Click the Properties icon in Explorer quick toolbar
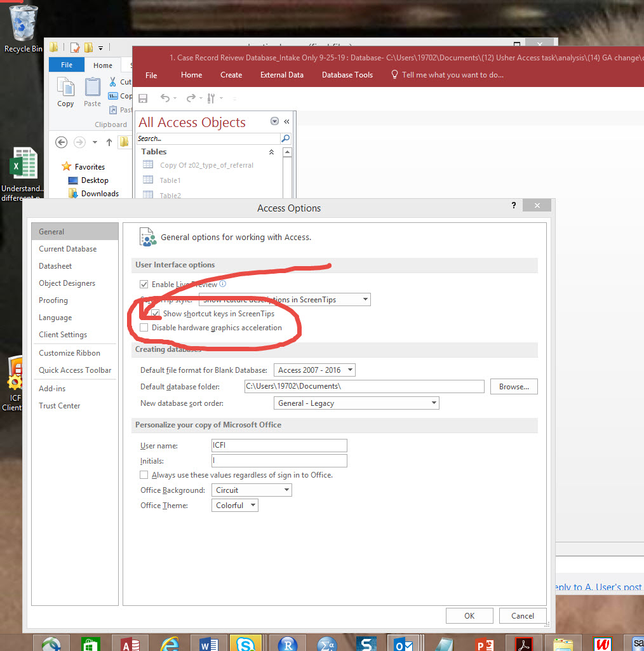Screen dimensions: 644x651 pos(75,48)
